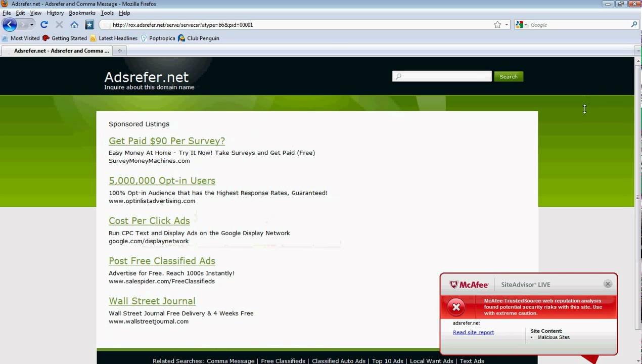Screen dimensions: 642x364
Task: Click the Stop loading X icon
Action: point(59,25)
